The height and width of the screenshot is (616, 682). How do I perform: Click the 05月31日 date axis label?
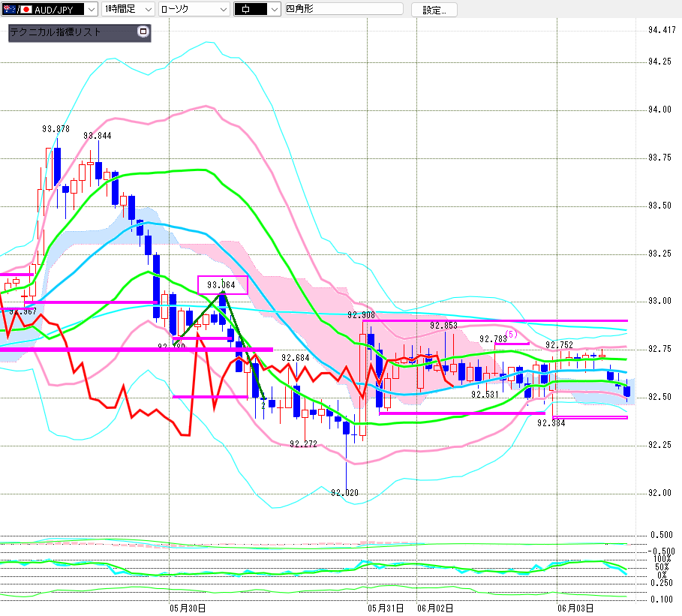coord(386,608)
